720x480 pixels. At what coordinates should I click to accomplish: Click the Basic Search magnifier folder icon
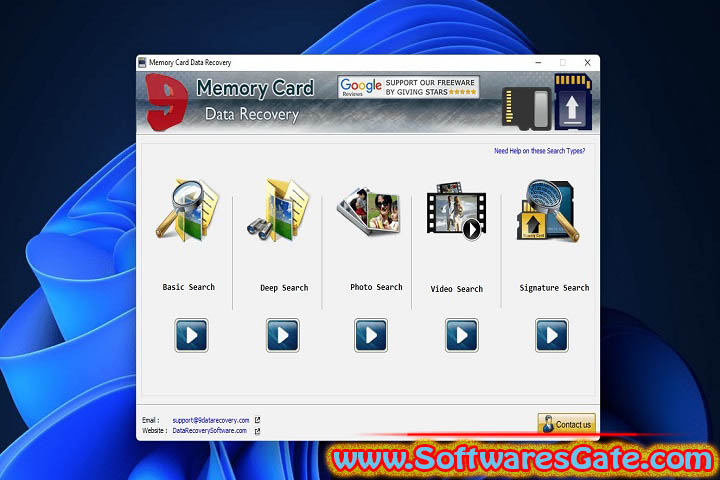click(x=187, y=210)
